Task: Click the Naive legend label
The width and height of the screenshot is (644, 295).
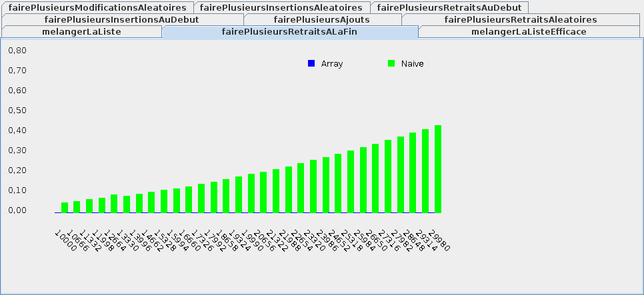Action: [x=413, y=64]
